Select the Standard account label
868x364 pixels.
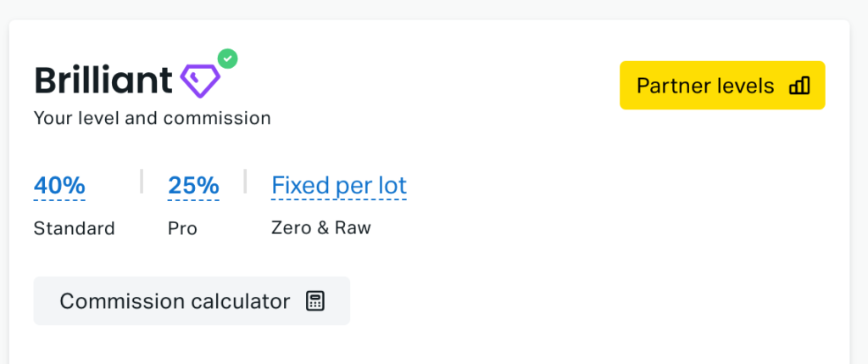tap(75, 228)
